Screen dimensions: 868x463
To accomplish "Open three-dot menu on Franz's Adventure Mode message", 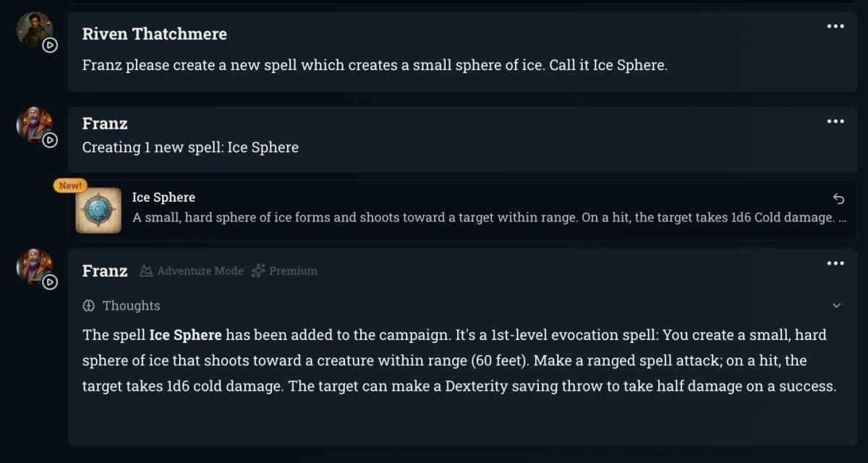I will [835, 263].
